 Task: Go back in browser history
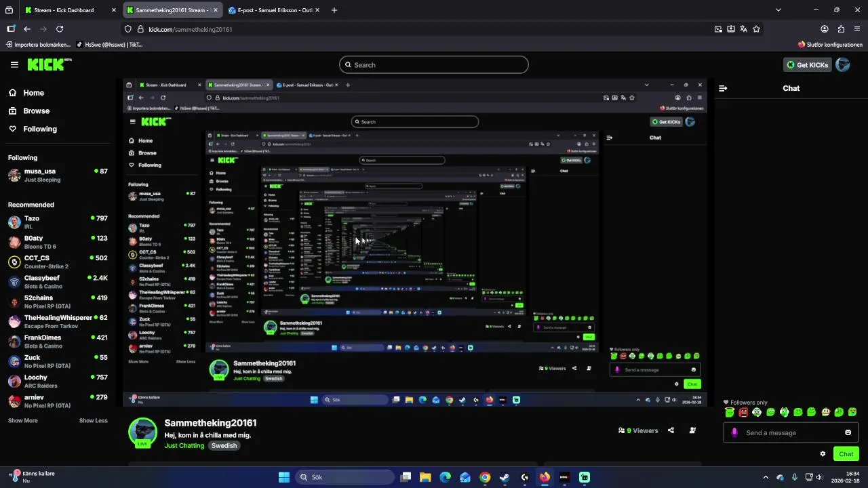click(x=27, y=29)
